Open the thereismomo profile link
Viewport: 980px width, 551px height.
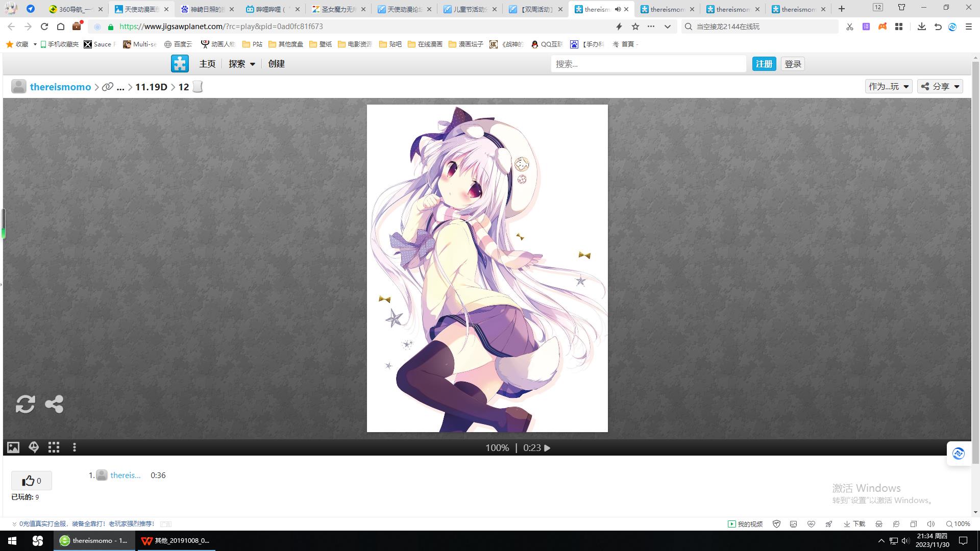tap(60, 87)
